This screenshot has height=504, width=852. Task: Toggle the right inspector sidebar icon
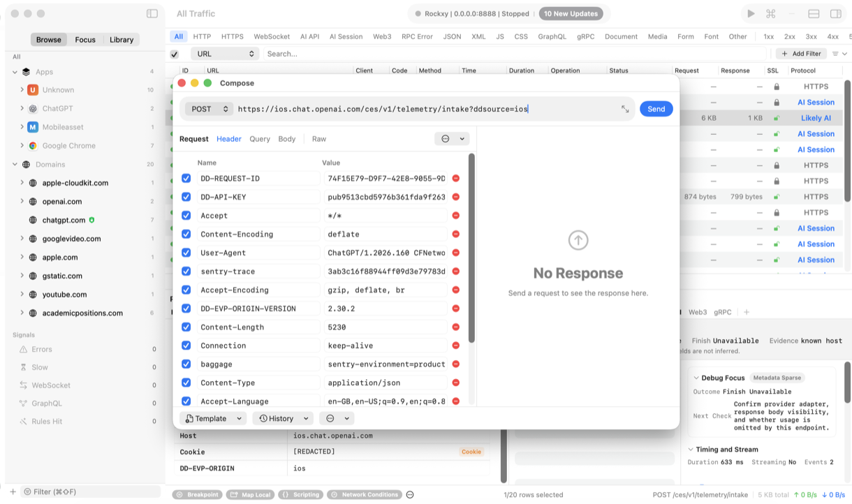[835, 13]
